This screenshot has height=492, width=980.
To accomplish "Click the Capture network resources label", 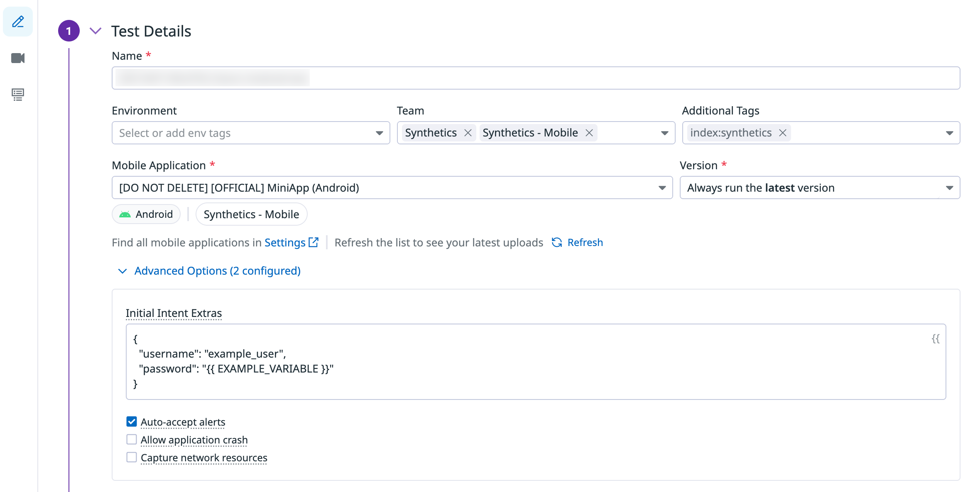I will point(204,458).
